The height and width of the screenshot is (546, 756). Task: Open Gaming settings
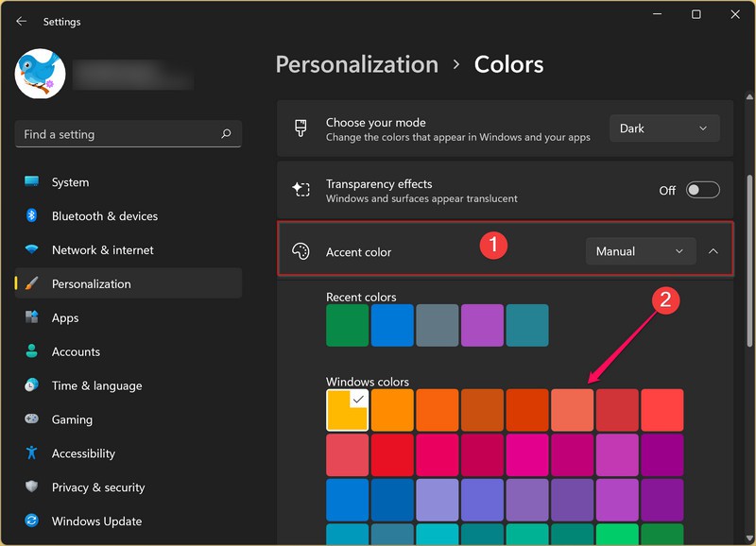tap(129, 419)
